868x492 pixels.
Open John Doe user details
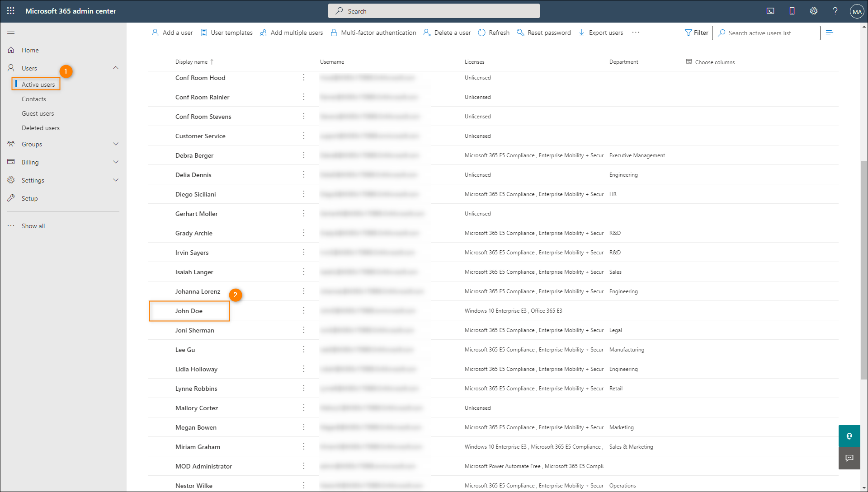189,311
